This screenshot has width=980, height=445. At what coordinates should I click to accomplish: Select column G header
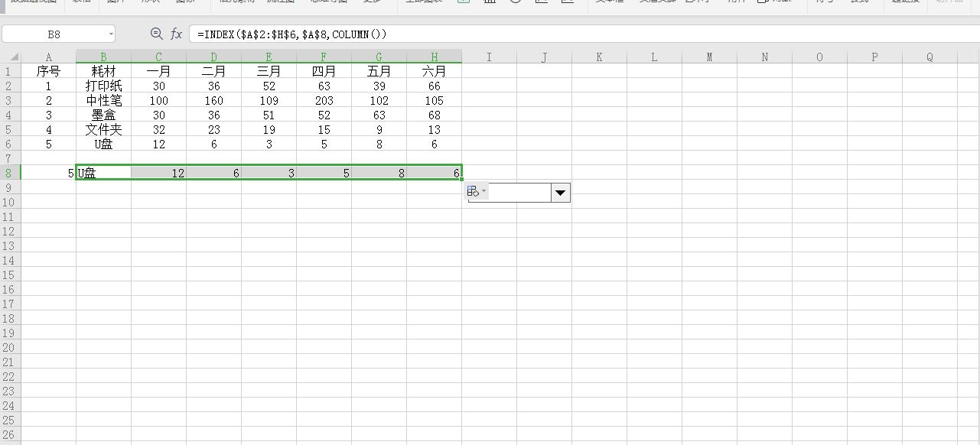tap(379, 57)
